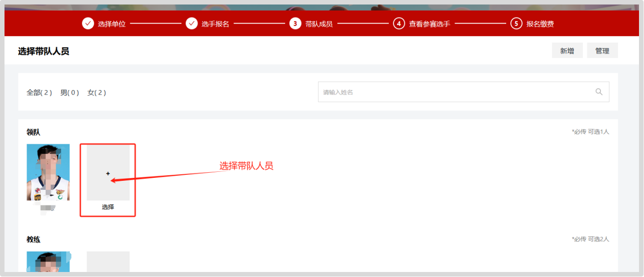Open 报名缴费 step
Image resolution: width=644 pixels, height=277 pixels.
[540, 24]
